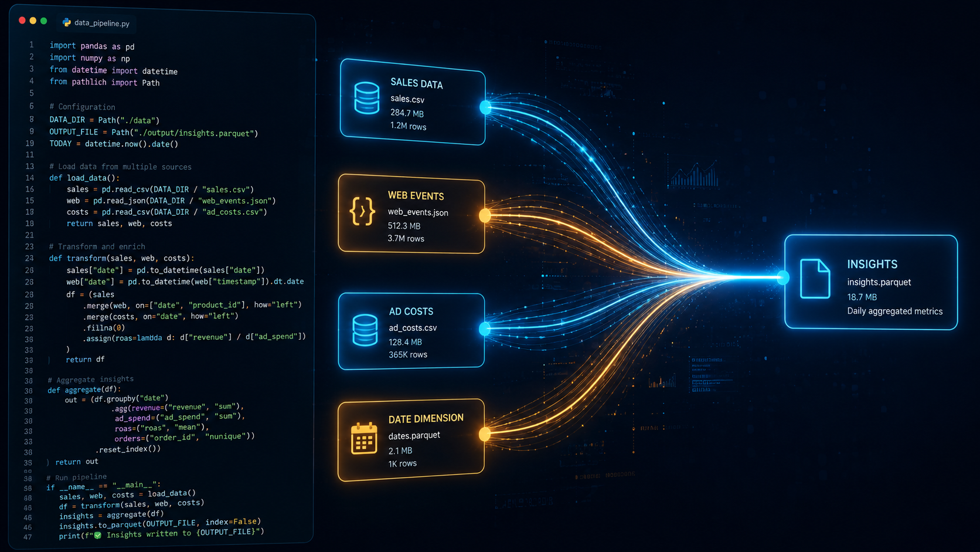Image resolution: width=980 pixels, height=552 pixels.
Task: Click the "insights = aggregate(df)" line
Action: pyautogui.click(x=111, y=515)
